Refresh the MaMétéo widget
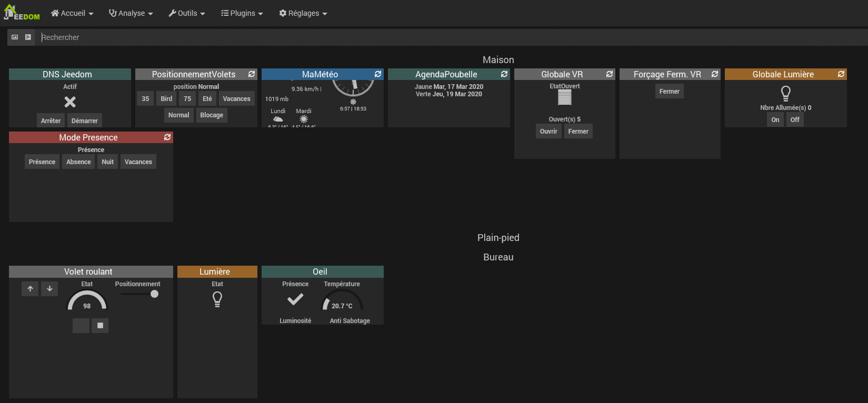The height and width of the screenshot is (403, 868). coord(378,74)
